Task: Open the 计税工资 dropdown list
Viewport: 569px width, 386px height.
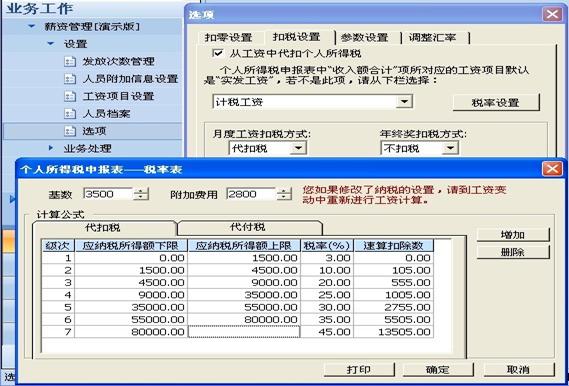Action: click(x=404, y=102)
